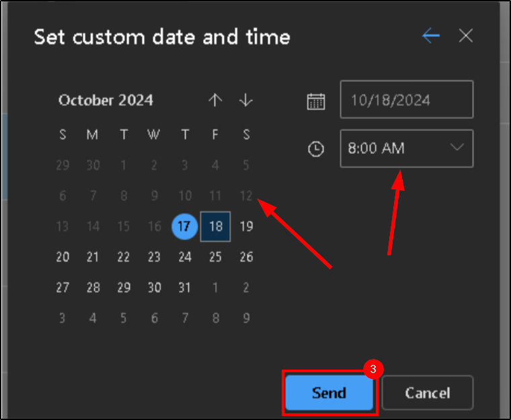This screenshot has height=420, width=511.
Task: Select October 31 on the calendar
Action: coord(185,288)
